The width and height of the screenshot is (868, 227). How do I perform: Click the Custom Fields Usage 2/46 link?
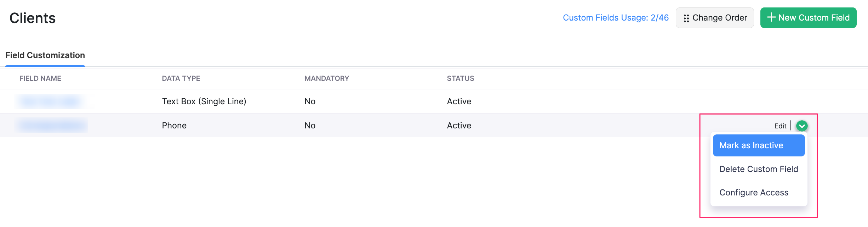(616, 17)
